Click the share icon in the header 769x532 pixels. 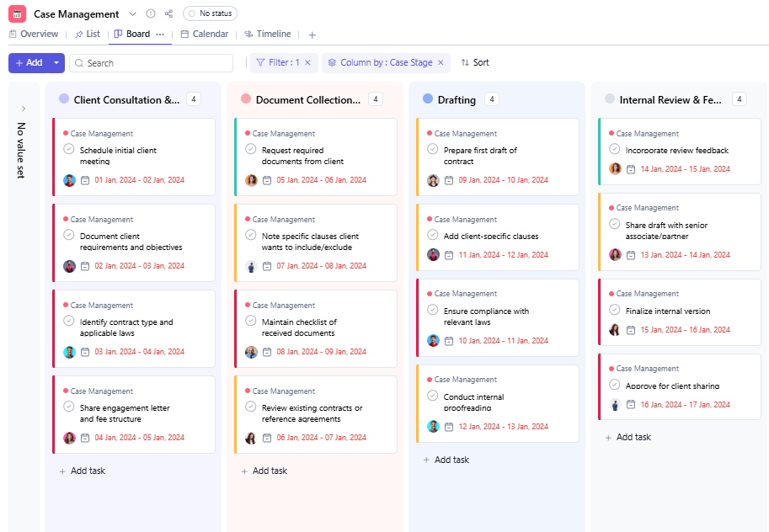pos(168,13)
